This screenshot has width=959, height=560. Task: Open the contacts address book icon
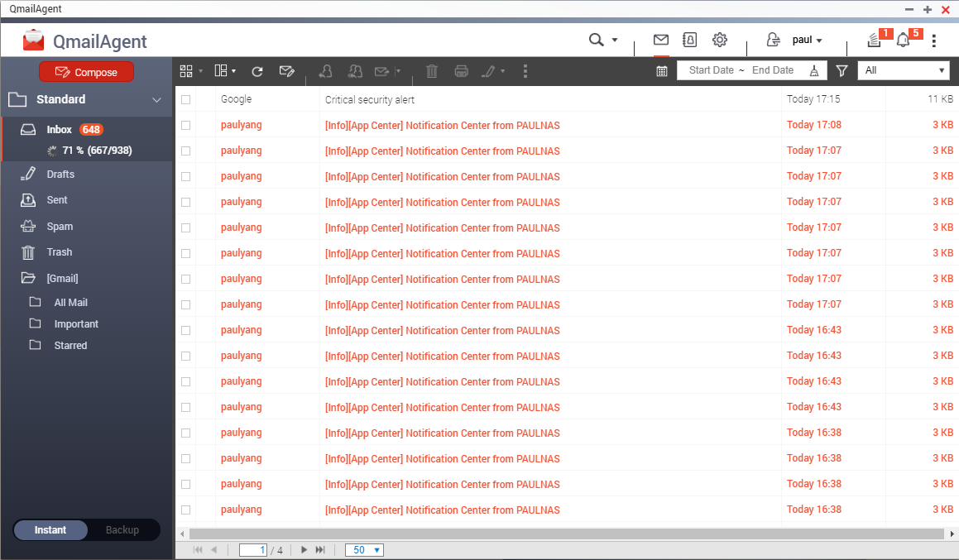coord(689,40)
